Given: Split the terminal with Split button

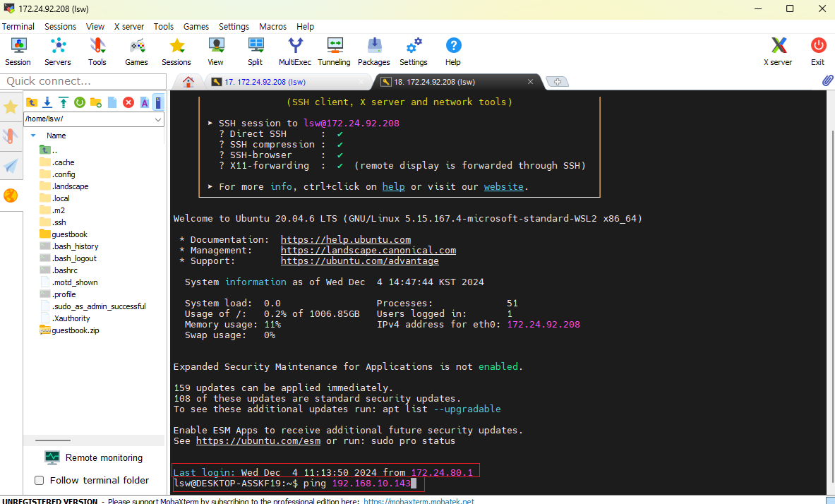Looking at the screenshot, I should coord(255,52).
